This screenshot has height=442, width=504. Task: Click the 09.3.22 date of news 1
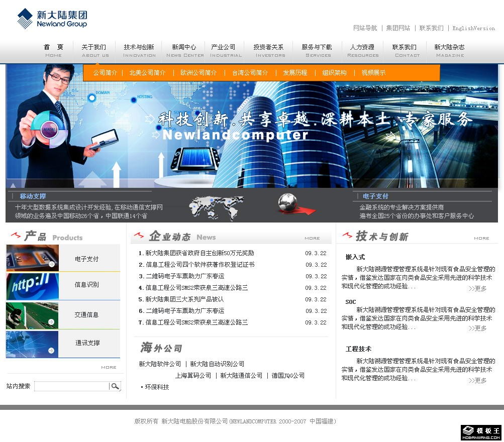point(316,253)
